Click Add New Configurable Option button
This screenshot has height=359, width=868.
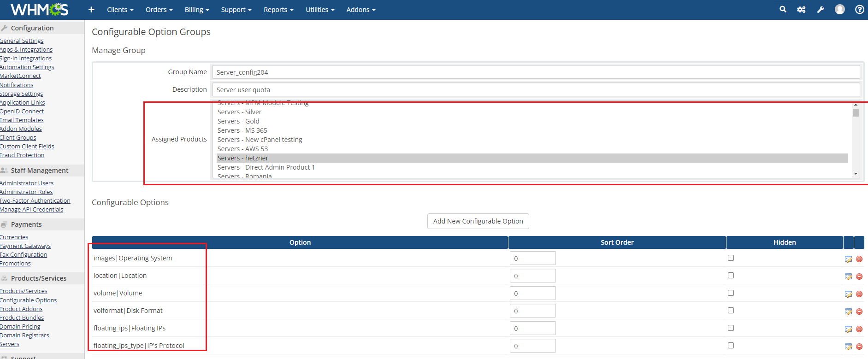click(x=478, y=221)
